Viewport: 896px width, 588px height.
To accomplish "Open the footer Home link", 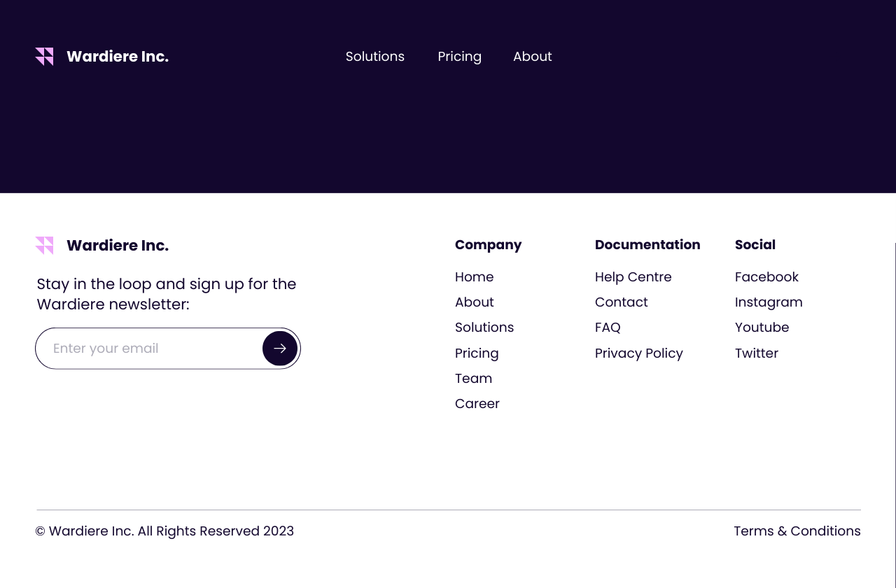I will point(474,277).
